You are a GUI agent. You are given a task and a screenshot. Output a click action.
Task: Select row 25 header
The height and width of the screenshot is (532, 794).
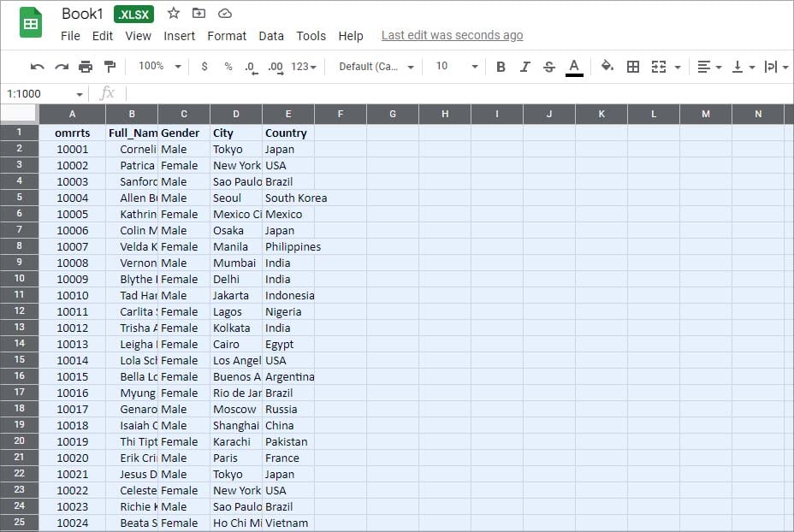click(x=19, y=523)
